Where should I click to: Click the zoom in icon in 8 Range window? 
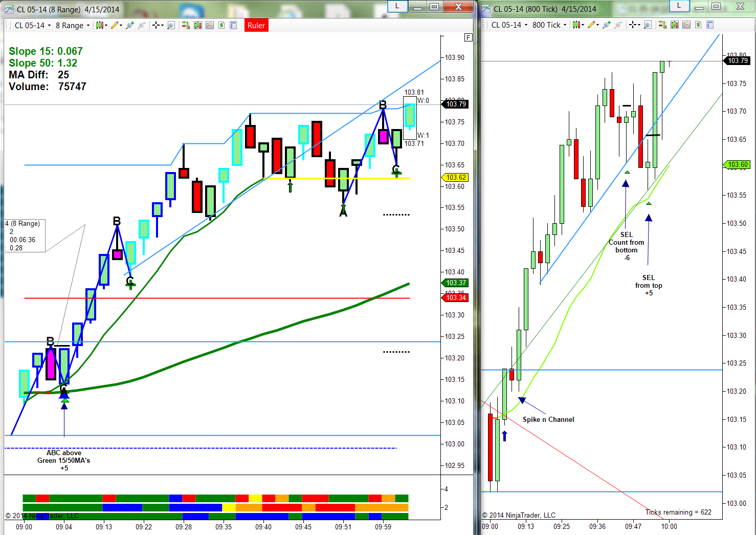(130, 25)
